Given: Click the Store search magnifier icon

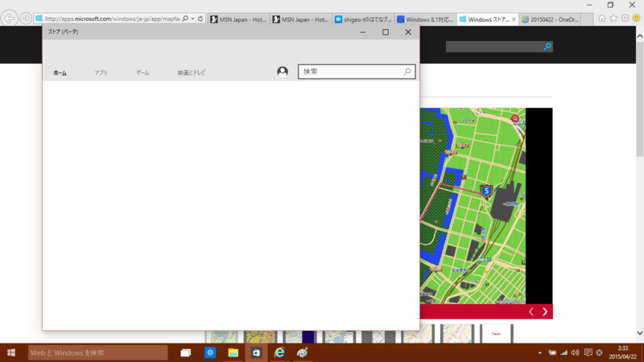Looking at the screenshot, I should point(407,72).
